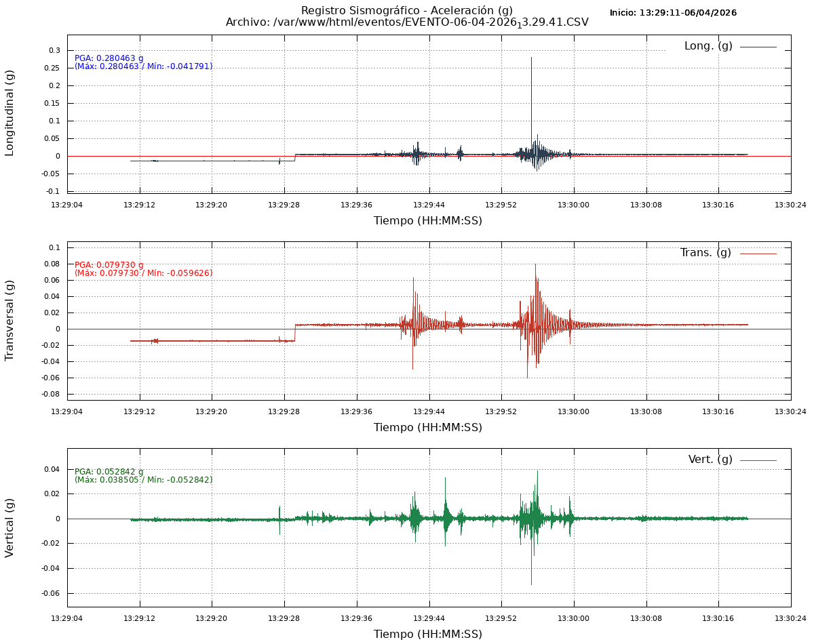
Task: Click the Long. (g) legend line sample
Action: (x=758, y=47)
